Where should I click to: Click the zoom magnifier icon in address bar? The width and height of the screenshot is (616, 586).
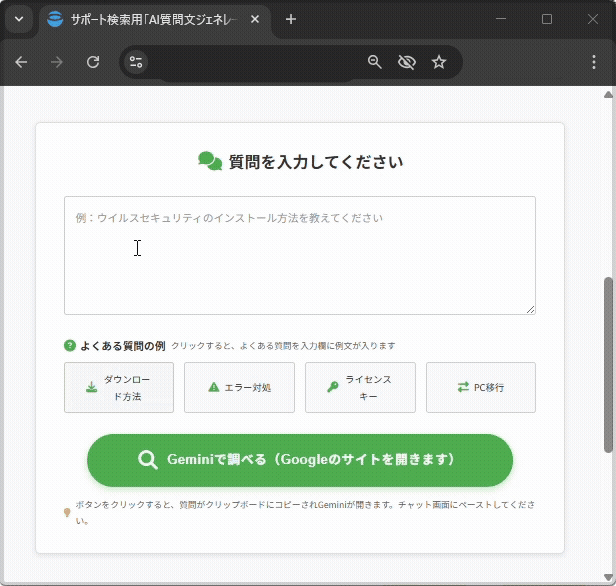click(x=374, y=62)
